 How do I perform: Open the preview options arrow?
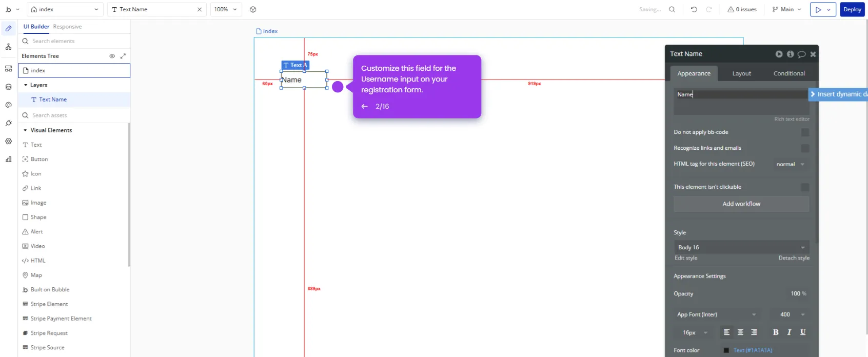click(829, 9)
